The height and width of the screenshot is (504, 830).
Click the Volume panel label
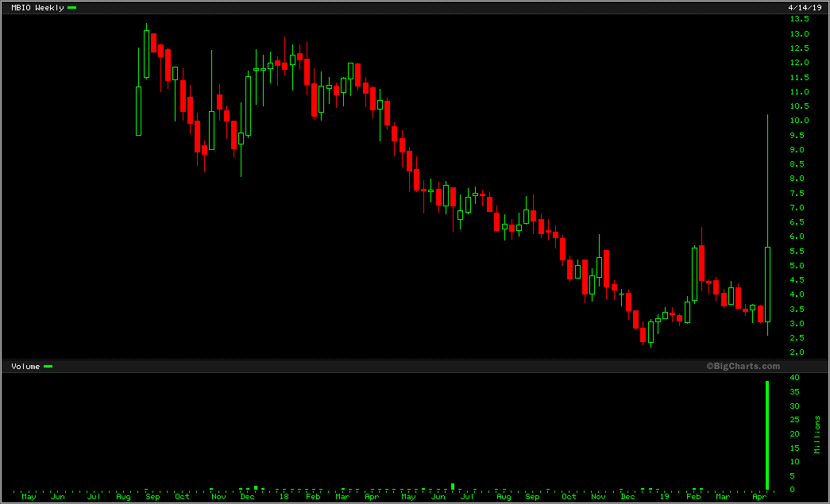point(25,366)
